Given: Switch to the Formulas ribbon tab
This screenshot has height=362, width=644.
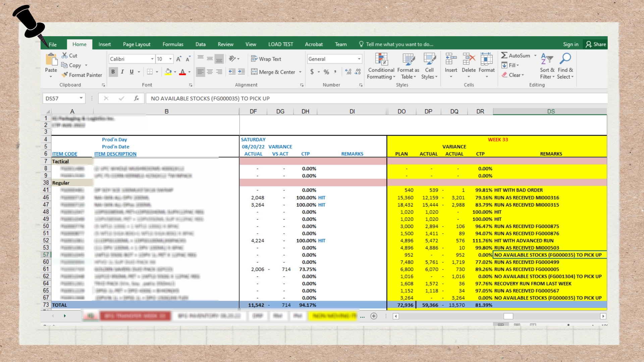Looking at the screenshot, I should 173,44.
